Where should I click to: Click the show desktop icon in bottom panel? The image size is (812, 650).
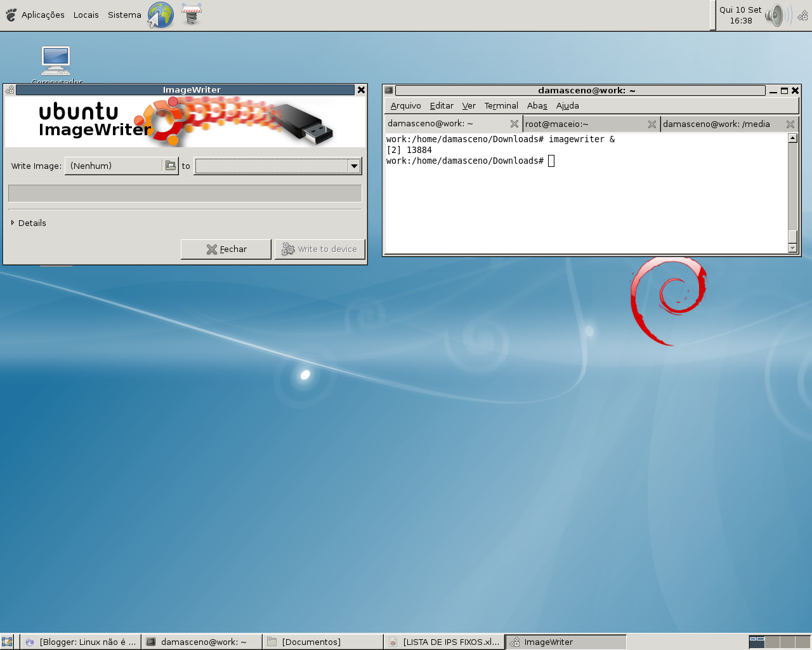pyautogui.click(x=7, y=642)
